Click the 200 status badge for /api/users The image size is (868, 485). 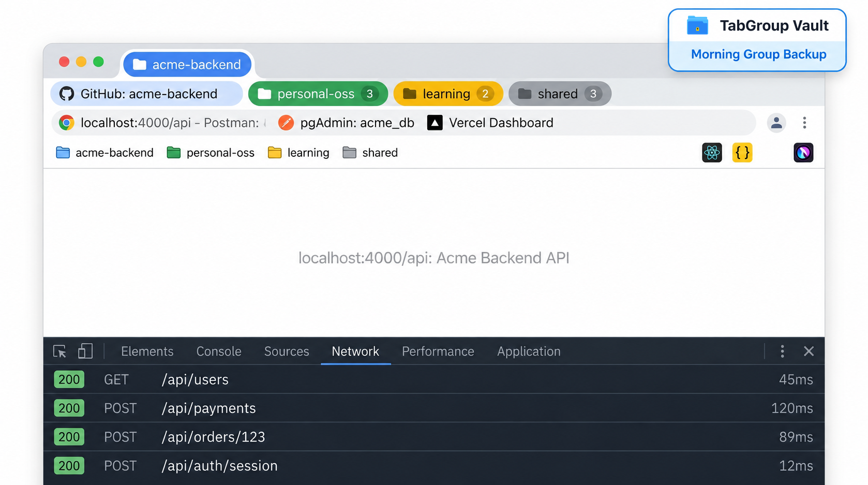pyautogui.click(x=69, y=379)
